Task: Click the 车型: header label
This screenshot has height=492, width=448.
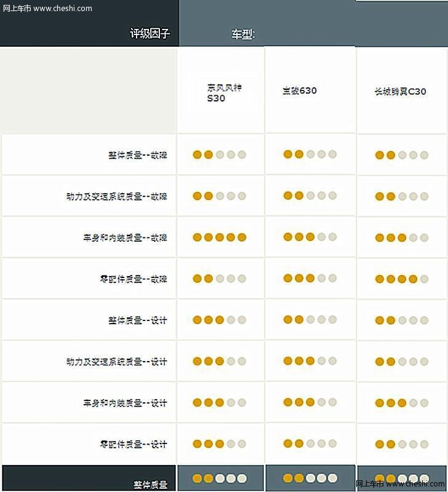Action: 243,34
